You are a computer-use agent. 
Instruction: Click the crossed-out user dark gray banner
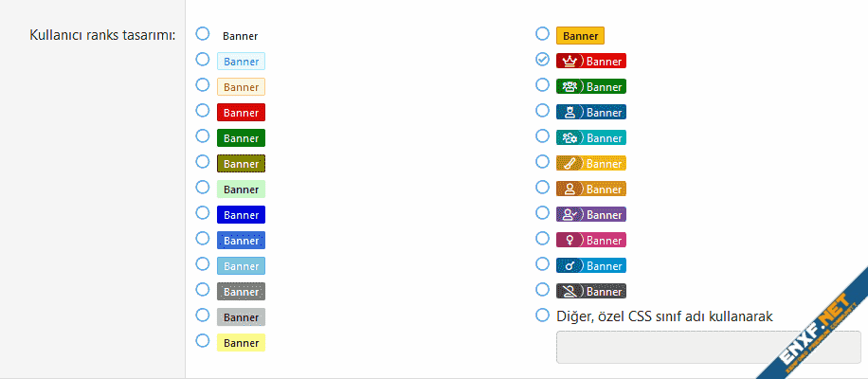590,292
